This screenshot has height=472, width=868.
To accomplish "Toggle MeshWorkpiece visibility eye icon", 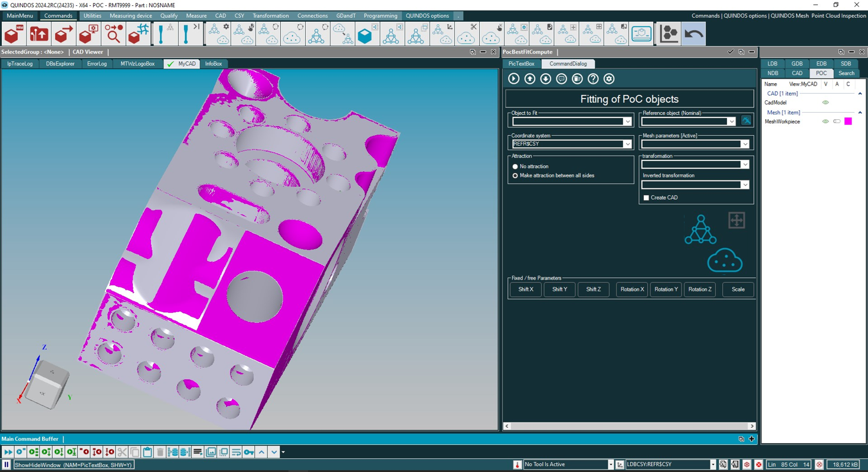I will tap(826, 122).
